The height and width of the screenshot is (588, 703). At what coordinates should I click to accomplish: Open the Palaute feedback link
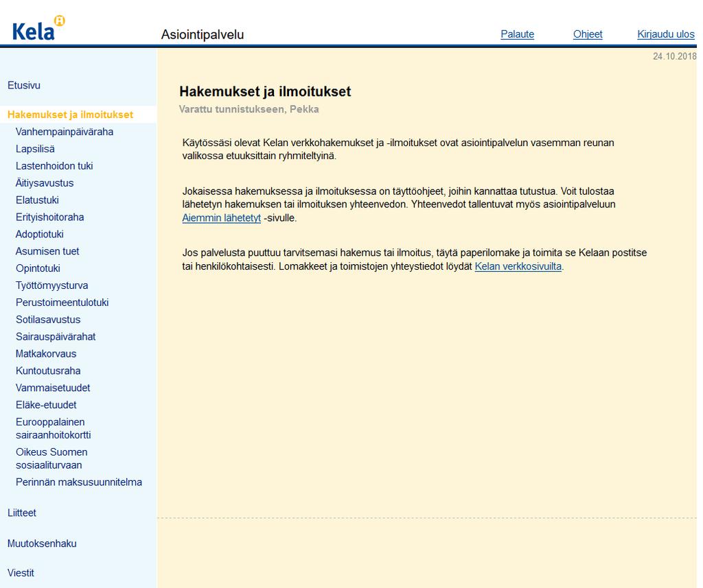pyautogui.click(x=518, y=34)
